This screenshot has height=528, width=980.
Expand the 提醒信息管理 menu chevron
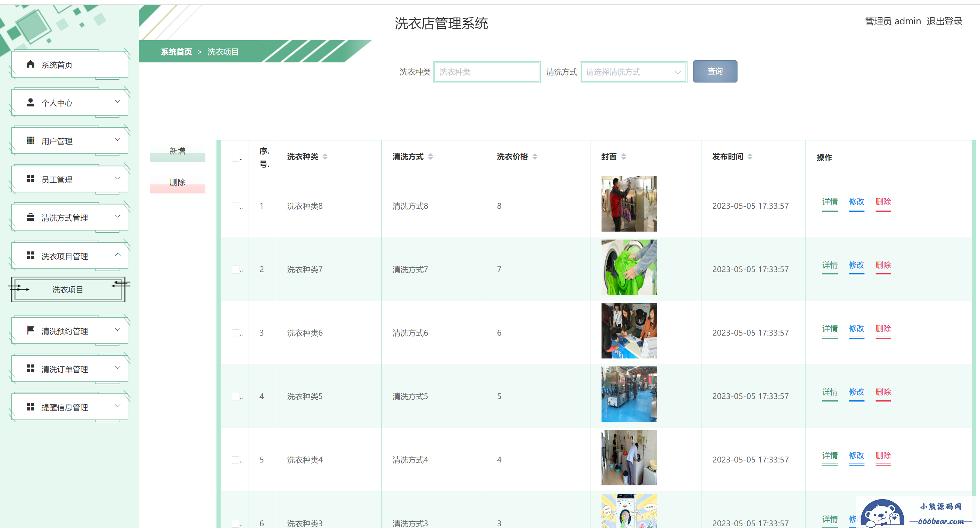point(118,406)
